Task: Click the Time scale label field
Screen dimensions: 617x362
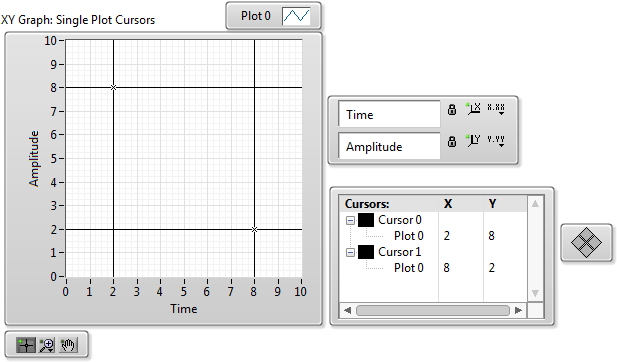Action: [x=389, y=114]
